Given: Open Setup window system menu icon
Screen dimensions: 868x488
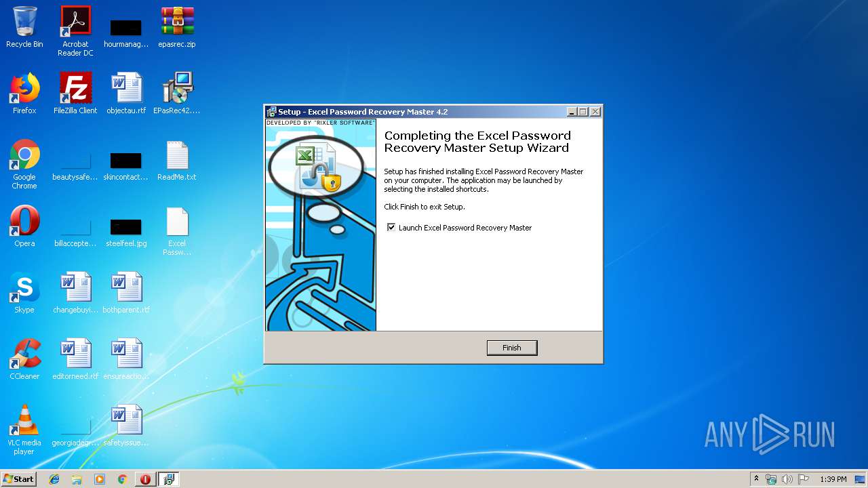Looking at the screenshot, I should coord(272,112).
